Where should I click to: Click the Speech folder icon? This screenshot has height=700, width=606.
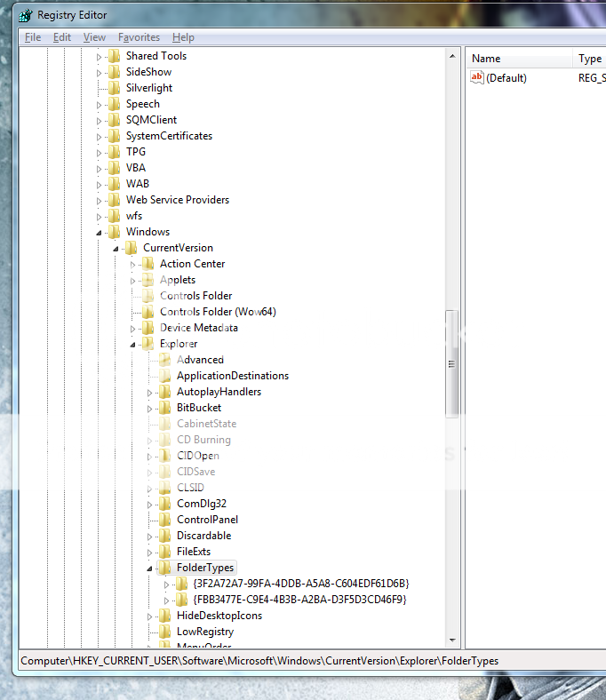tap(115, 105)
